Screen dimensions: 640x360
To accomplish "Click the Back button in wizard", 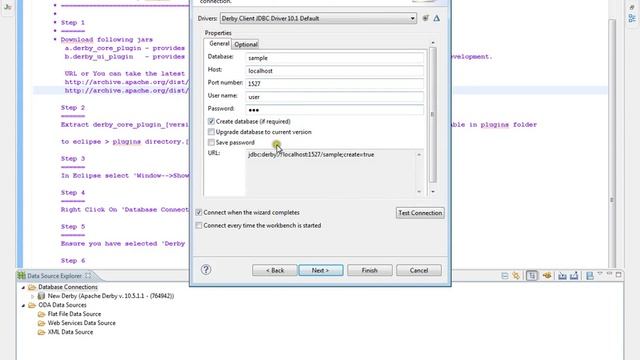I will [275, 270].
